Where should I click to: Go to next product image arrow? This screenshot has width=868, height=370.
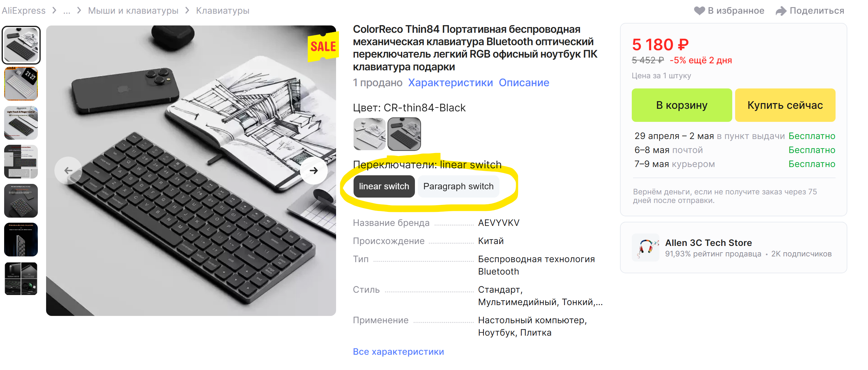point(314,170)
